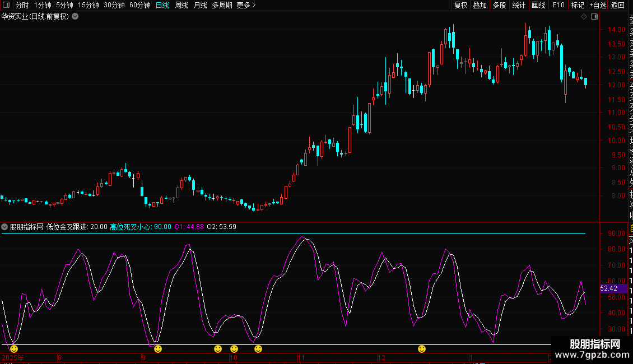Expand the 股朋指标网 indicator dropdown arrow
This screenshot has height=364, width=633.
[5, 227]
